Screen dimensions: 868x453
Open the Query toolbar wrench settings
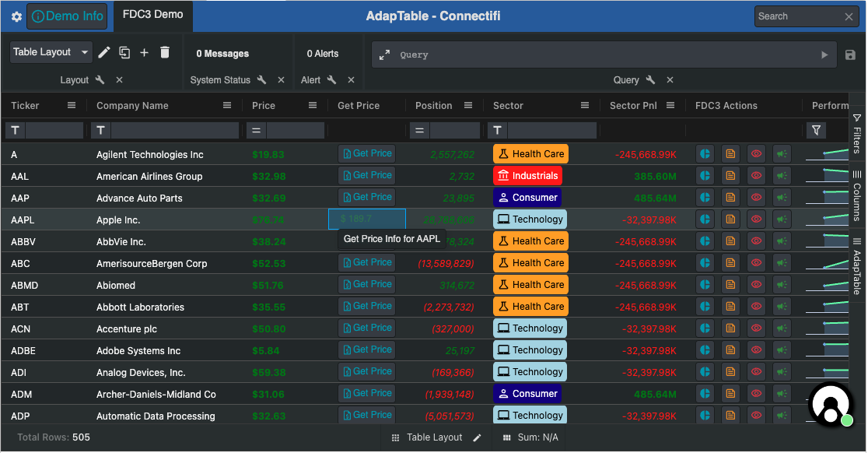click(650, 79)
